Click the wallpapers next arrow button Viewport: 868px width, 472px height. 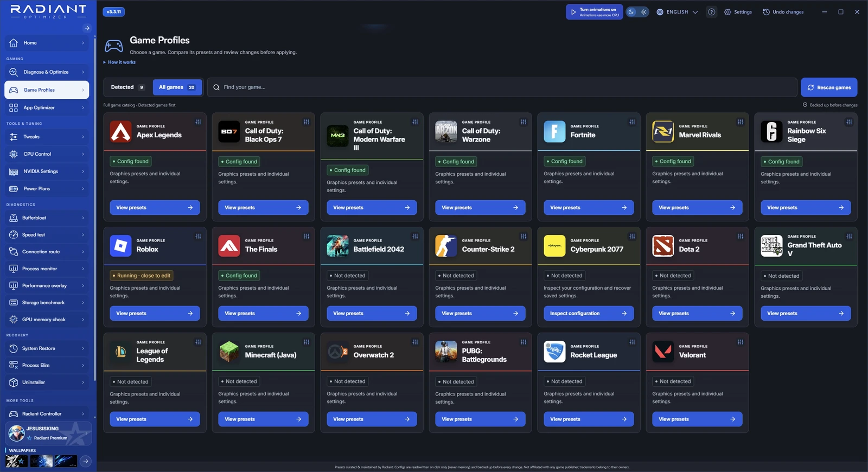point(86,461)
